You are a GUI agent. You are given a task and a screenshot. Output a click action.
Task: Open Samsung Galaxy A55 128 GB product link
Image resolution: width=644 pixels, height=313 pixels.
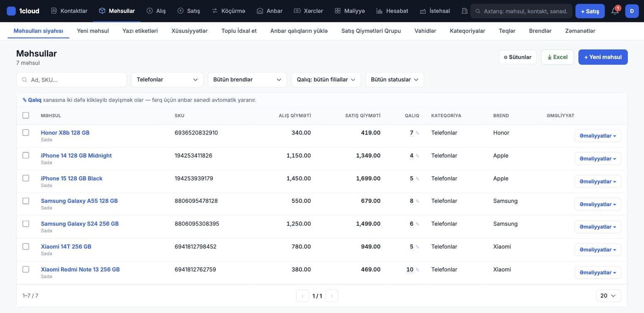tap(79, 201)
